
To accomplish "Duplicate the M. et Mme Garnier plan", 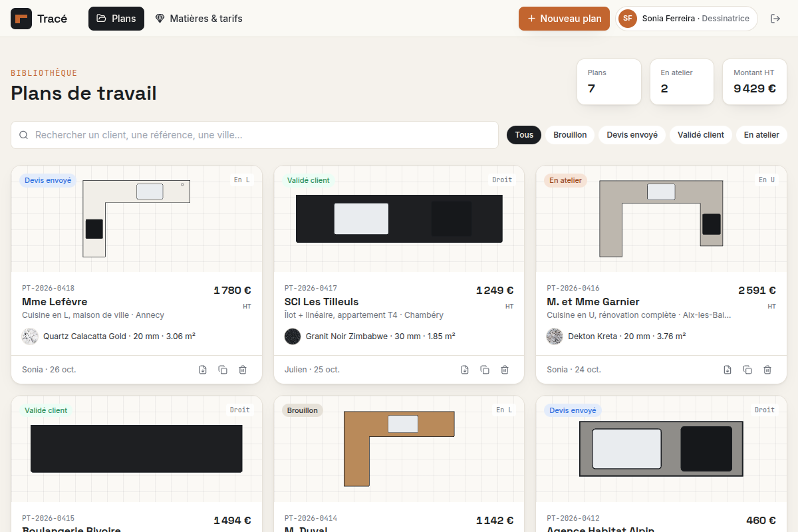I will tap(747, 370).
